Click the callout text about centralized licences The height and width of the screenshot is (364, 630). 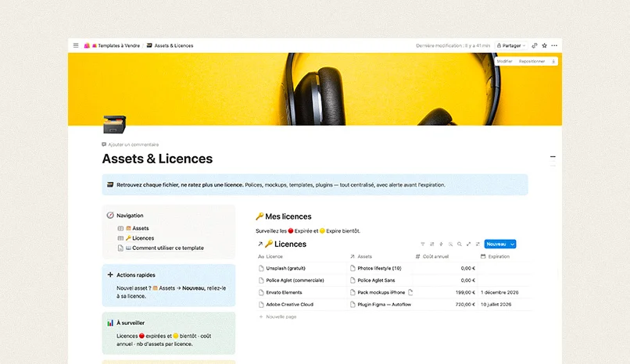point(281,185)
